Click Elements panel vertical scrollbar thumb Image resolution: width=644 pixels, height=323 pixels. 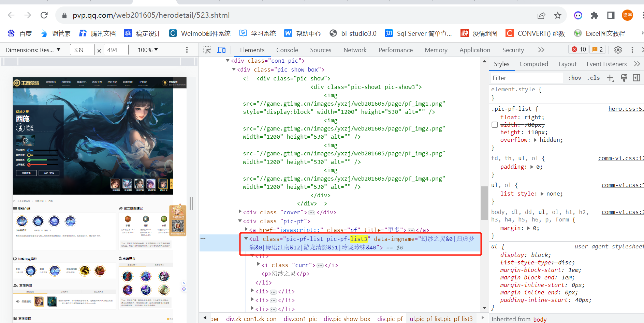[484, 203]
